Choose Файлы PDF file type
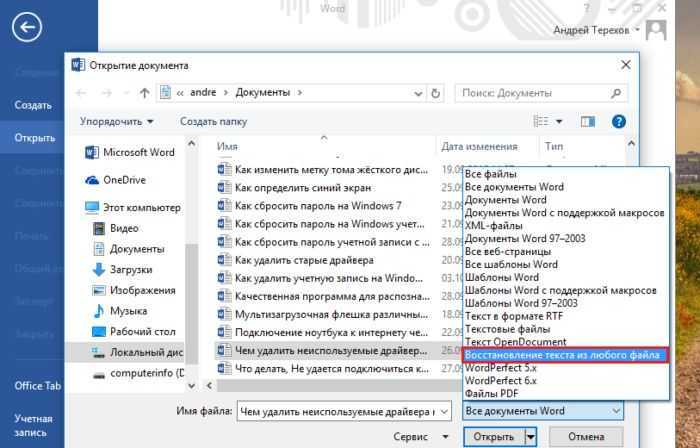 492,394
